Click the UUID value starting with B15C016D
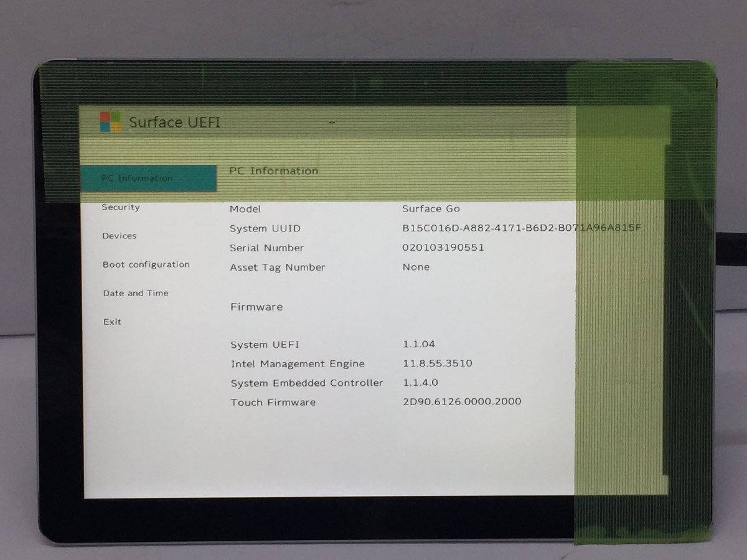The height and width of the screenshot is (560, 747). point(522,228)
